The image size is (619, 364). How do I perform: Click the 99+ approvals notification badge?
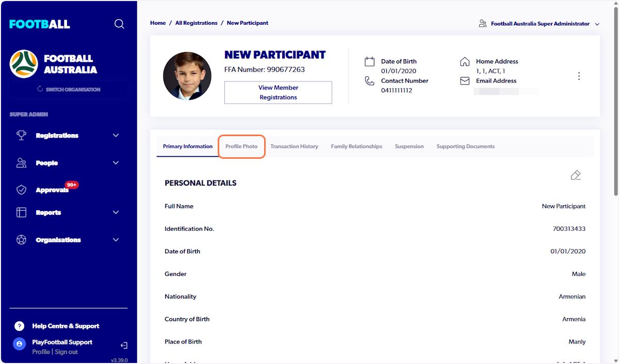(72, 185)
